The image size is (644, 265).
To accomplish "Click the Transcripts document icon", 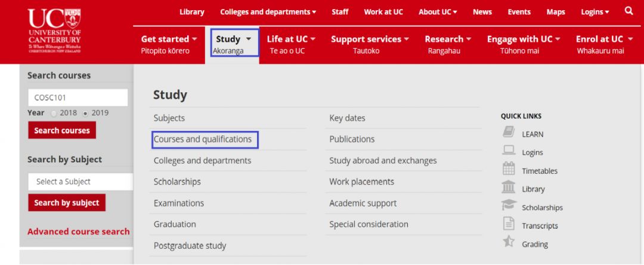I will point(509,224).
